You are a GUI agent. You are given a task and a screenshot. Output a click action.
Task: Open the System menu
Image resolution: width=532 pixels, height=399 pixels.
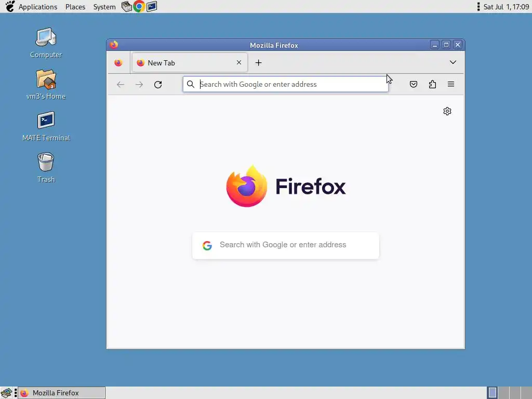[x=104, y=7]
